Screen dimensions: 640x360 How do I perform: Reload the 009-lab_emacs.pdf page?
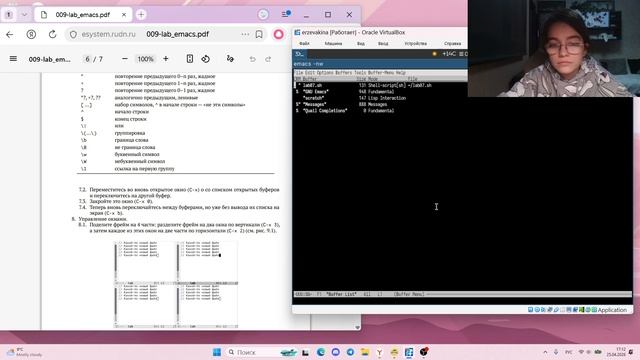click(53, 35)
